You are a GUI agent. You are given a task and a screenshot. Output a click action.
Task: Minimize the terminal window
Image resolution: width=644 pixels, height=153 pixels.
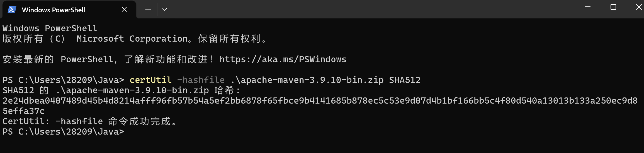[588, 7]
